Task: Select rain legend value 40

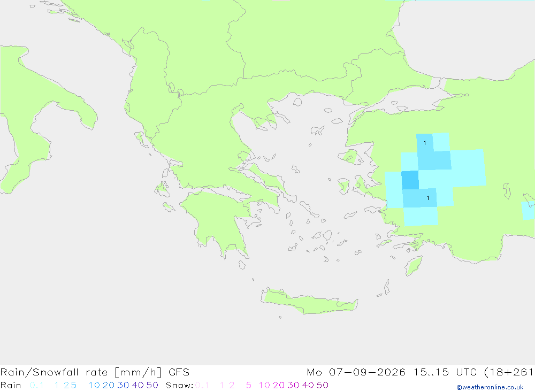Action: (x=137, y=385)
